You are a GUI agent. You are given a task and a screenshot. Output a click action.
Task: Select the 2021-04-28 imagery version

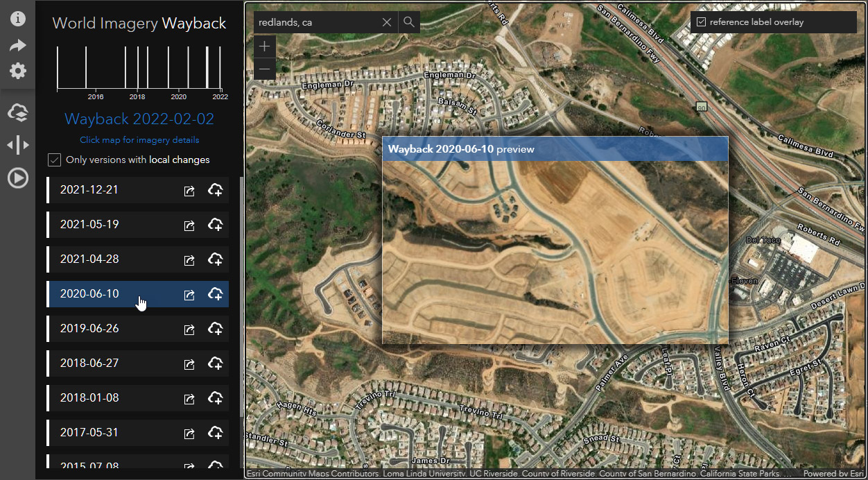(137, 259)
